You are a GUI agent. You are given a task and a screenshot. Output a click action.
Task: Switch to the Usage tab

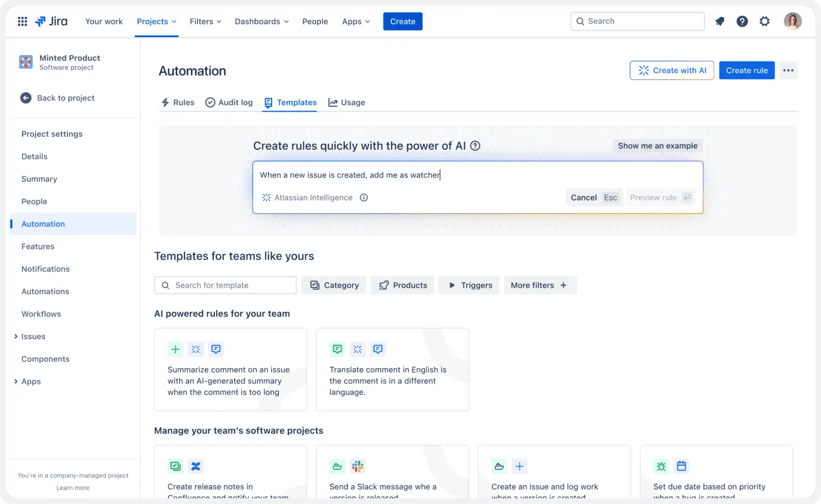tap(347, 103)
